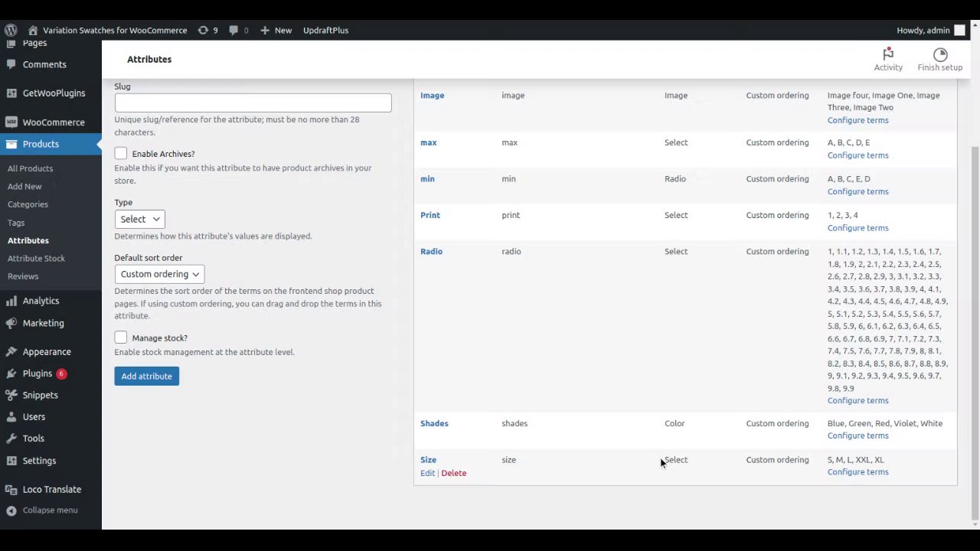Open the Plugins menu icon
The height and width of the screenshot is (551, 980).
click(11, 373)
